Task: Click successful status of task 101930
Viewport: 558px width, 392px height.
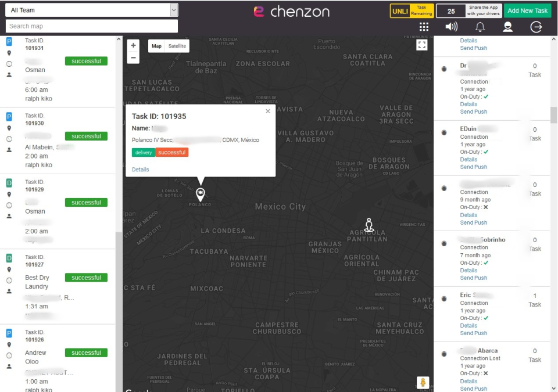Action: click(x=86, y=136)
